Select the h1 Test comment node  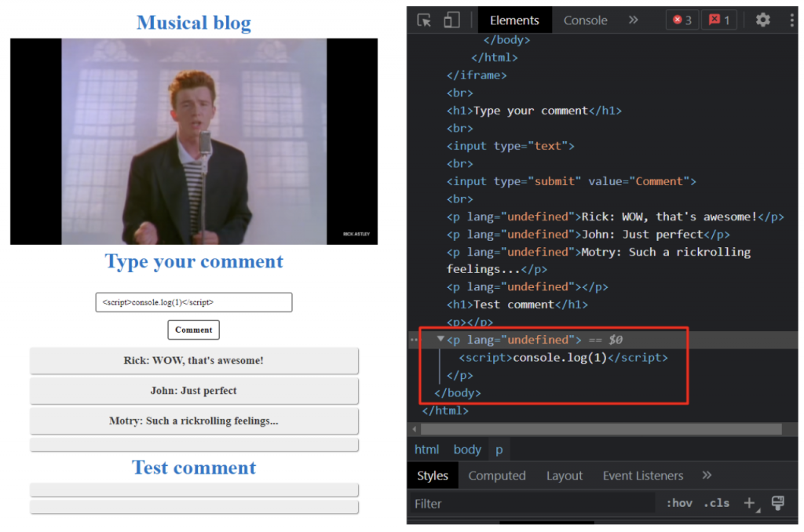pyautogui.click(x=517, y=304)
